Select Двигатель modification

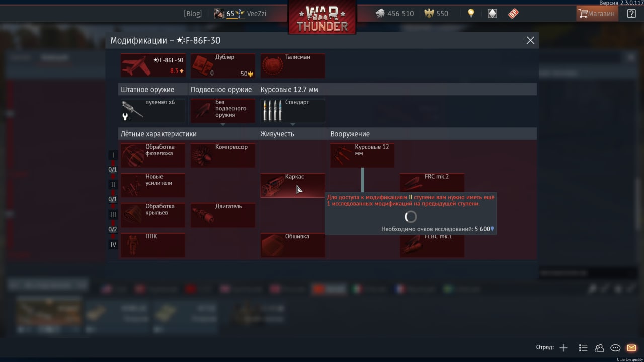(223, 215)
